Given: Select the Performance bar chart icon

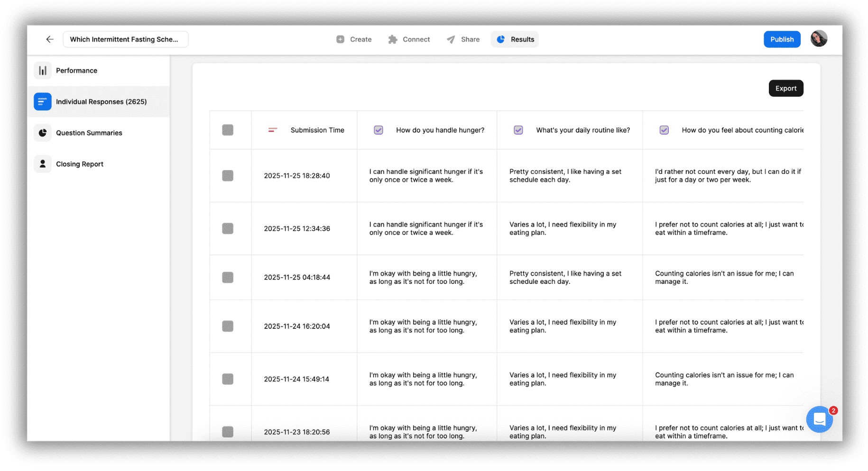Looking at the screenshot, I should (x=42, y=70).
